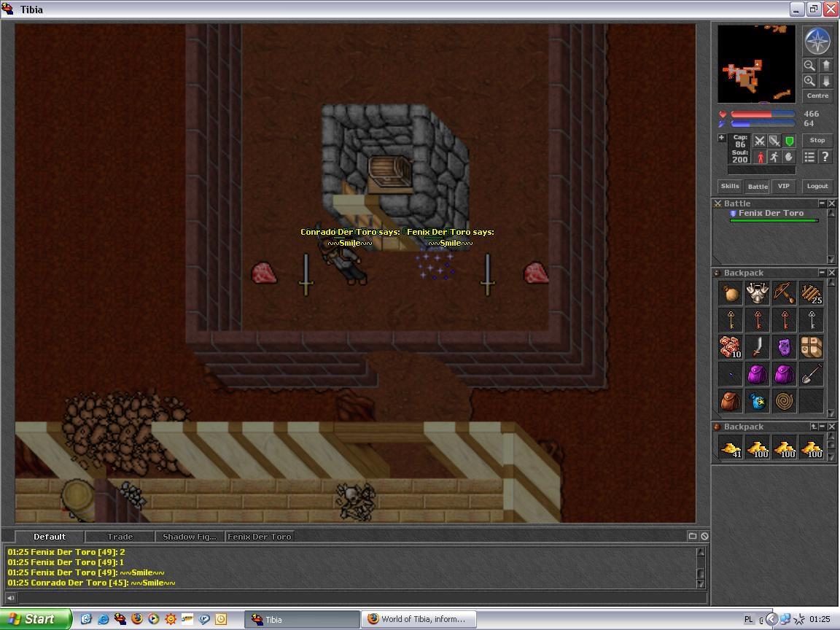Click the crossbow item in the backpack

pos(785,293)
